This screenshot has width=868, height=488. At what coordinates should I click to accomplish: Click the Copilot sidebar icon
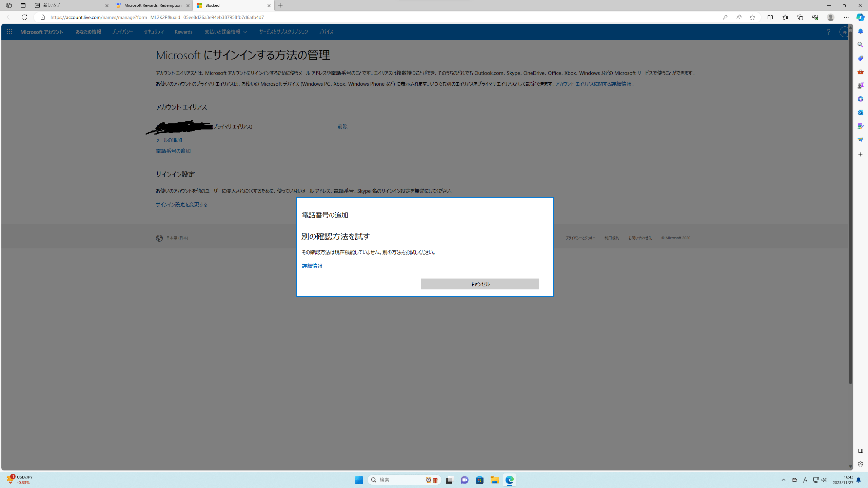click(860, 17)
